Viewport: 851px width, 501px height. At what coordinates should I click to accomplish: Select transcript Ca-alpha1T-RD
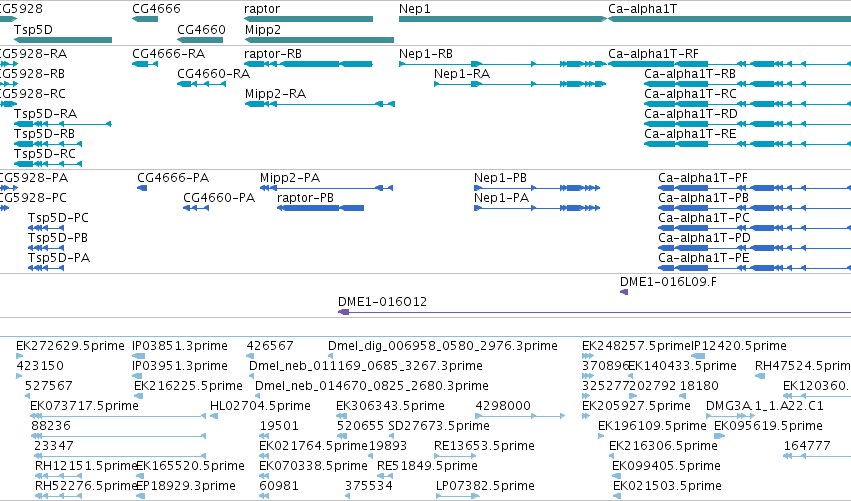[x=747, y=124]
